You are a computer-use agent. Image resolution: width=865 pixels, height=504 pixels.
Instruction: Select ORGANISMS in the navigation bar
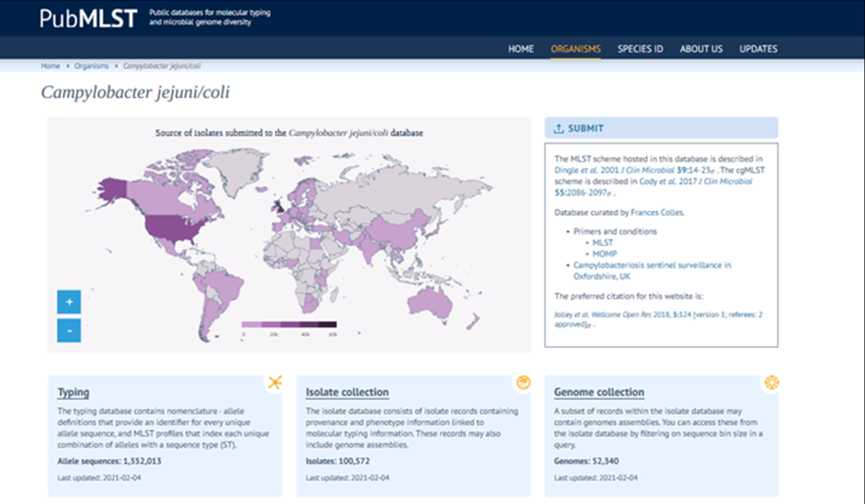click(x=575, y=49)
